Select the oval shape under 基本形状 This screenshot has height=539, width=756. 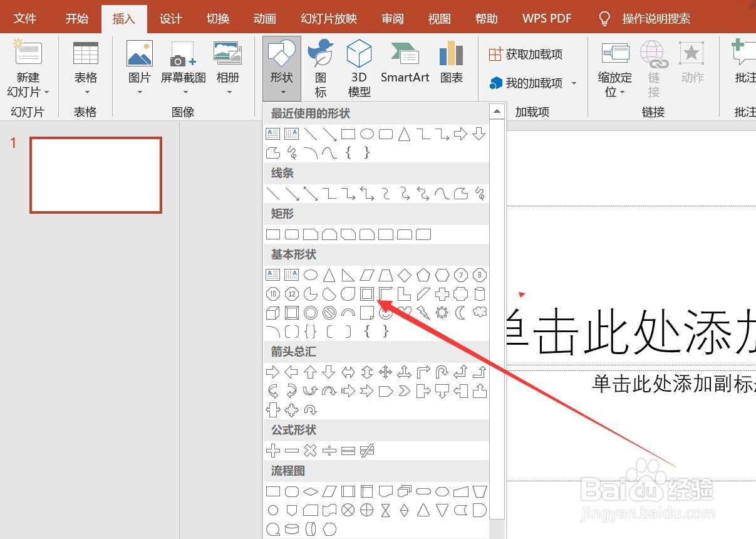tap(310, 275)
